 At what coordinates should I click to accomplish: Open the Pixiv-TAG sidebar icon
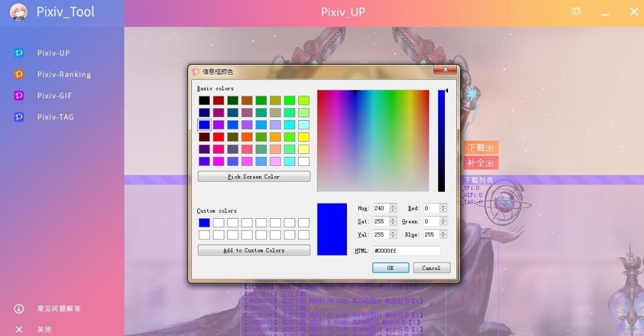[19, 117]
